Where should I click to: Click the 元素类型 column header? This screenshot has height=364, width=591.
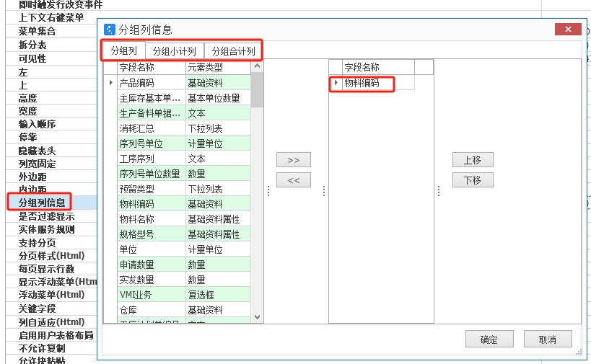[x=206, y=67]
